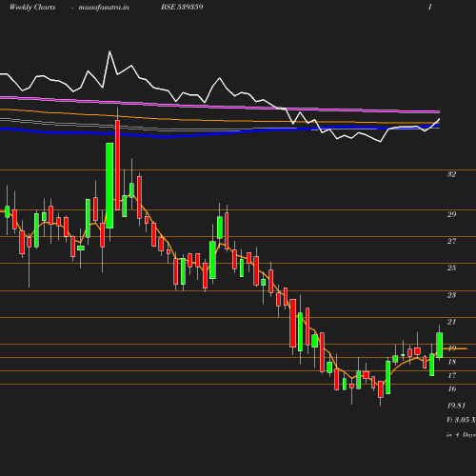Click the price axis label 27
476x476 pixels.
click(x=451, y=241)
